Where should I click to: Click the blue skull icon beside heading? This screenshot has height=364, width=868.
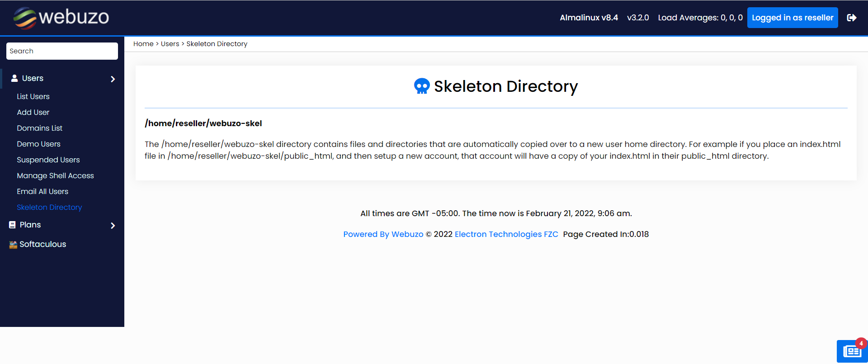[x=422, y=86]
